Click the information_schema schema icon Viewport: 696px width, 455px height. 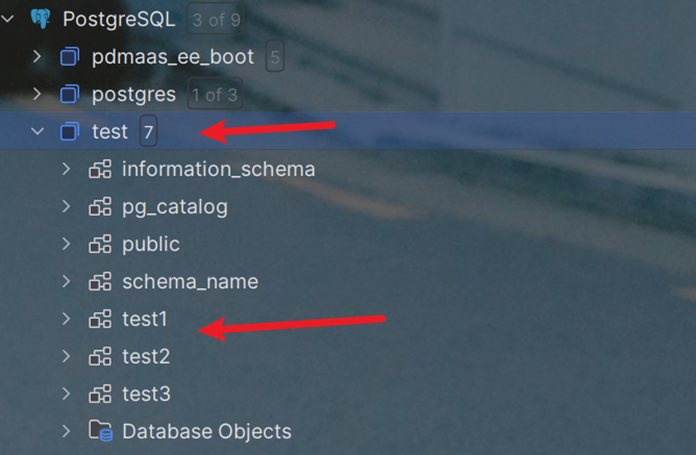[x=100, y=169]
